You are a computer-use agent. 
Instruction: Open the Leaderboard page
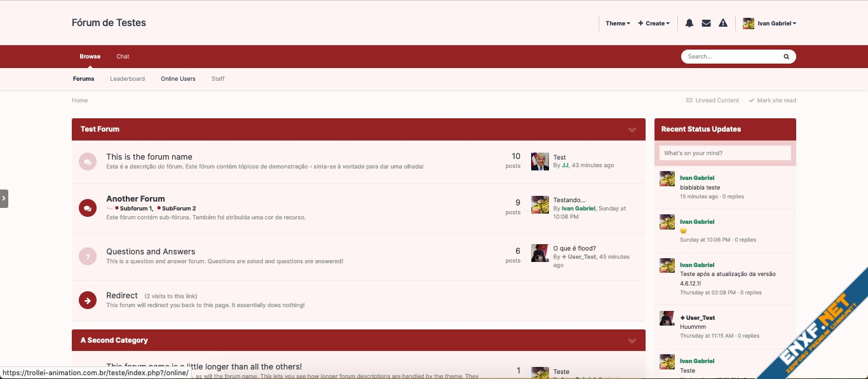(127, 79)
